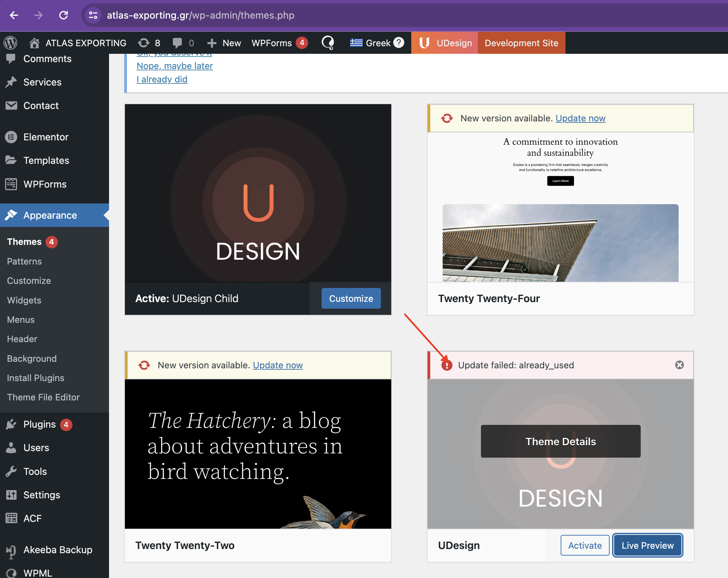Click the Elementor sidebar icon
This screenshot has width=728, height=578.
tap(11, 137)
